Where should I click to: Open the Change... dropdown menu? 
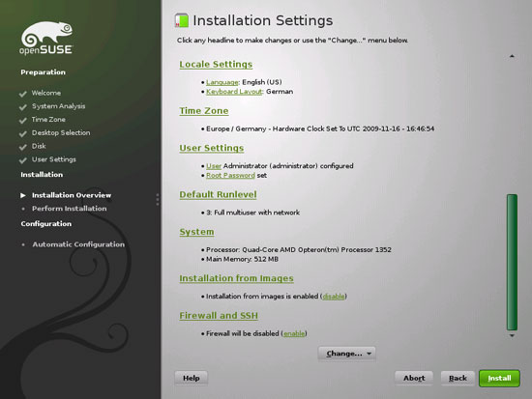pyautogui.click(x=346, y=354)
